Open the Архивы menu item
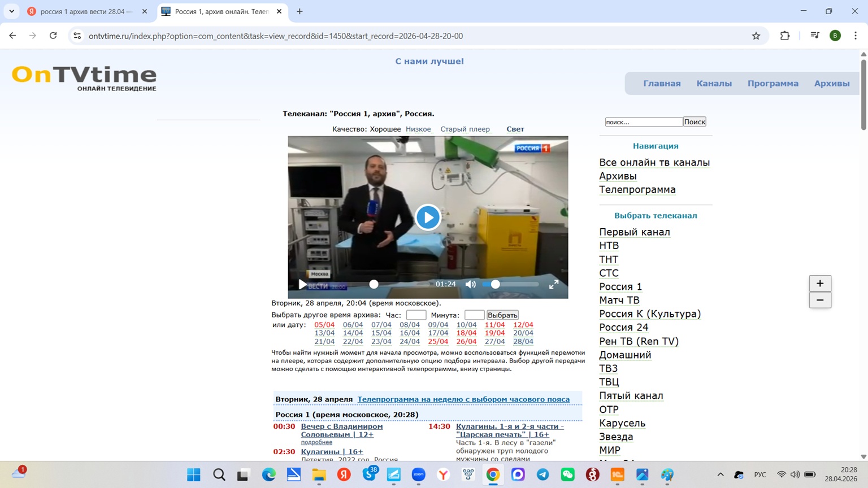The height and width of the screenshot is (488, 868). (831, 84)
